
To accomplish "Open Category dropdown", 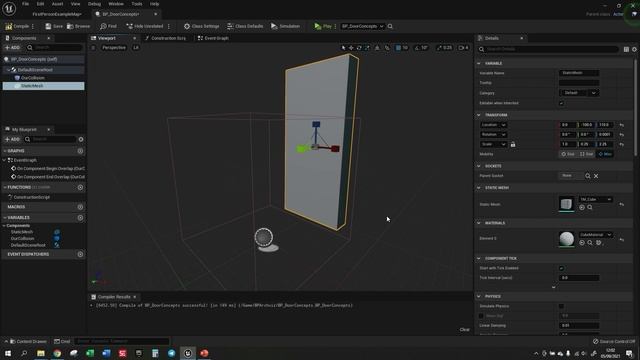I will pos(579,93).
